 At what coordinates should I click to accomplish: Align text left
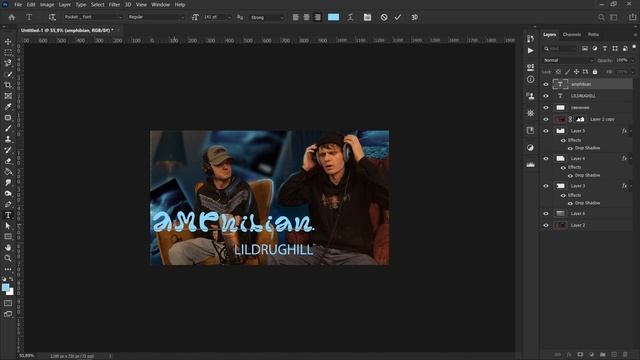[296, 17]
